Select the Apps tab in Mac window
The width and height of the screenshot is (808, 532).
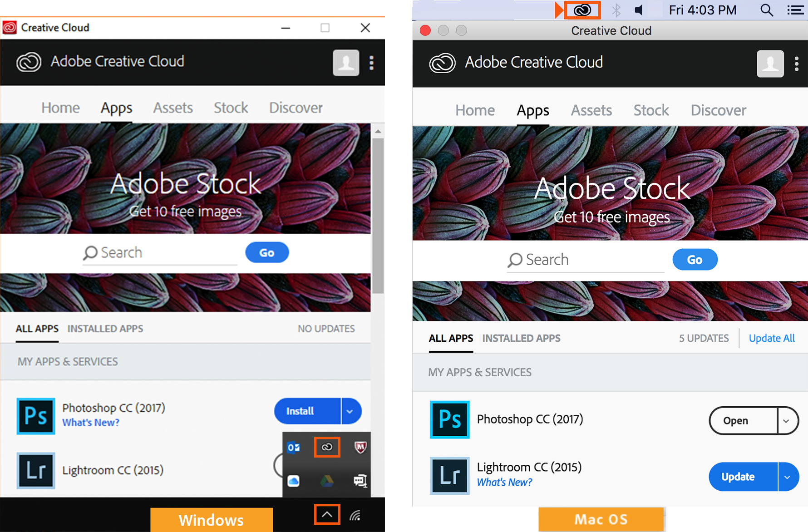533,110
